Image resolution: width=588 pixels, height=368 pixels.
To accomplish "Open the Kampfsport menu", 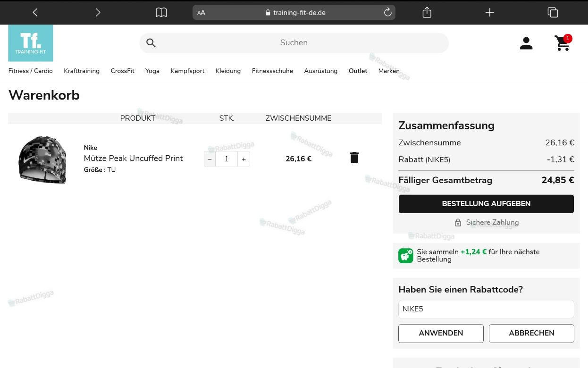I will click(x=188, y=71).
